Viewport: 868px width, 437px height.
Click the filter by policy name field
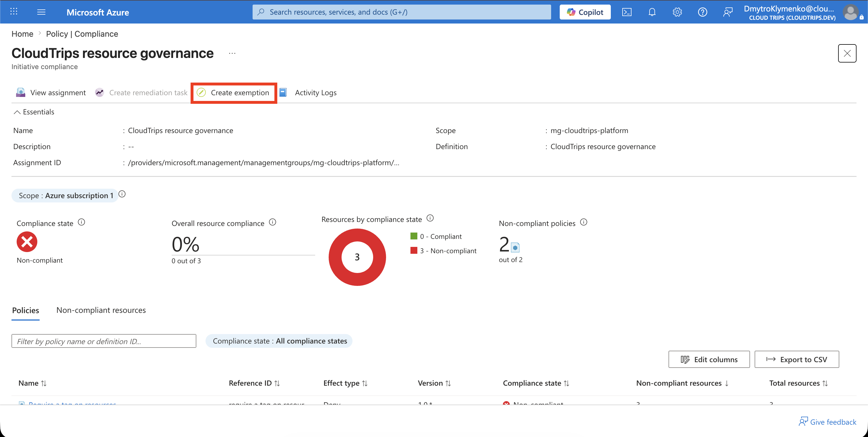(x=104, y=341)
